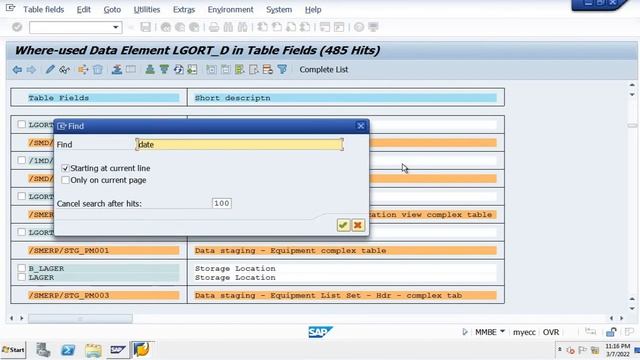640x360 pixels.
Task: Click the myecc status bar entry
Action: coord(524,332)
